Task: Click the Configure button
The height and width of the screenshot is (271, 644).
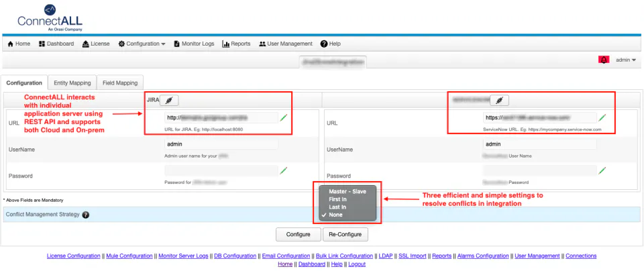Action: point(298,235)
